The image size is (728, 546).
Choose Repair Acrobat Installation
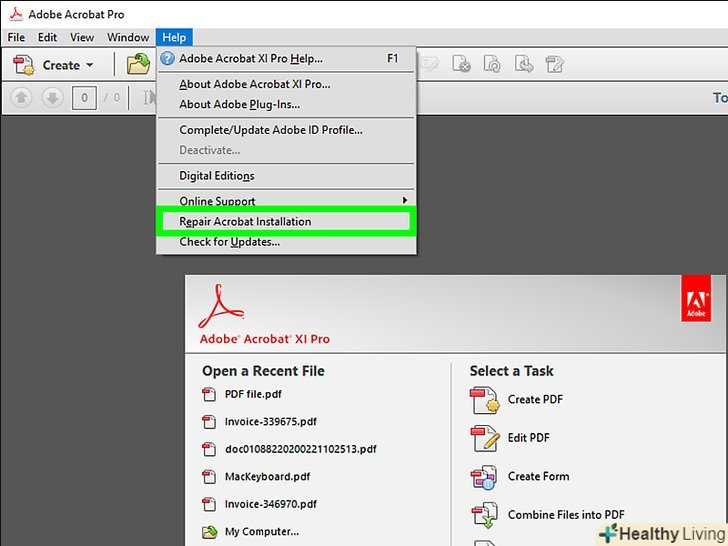[286, 221]
